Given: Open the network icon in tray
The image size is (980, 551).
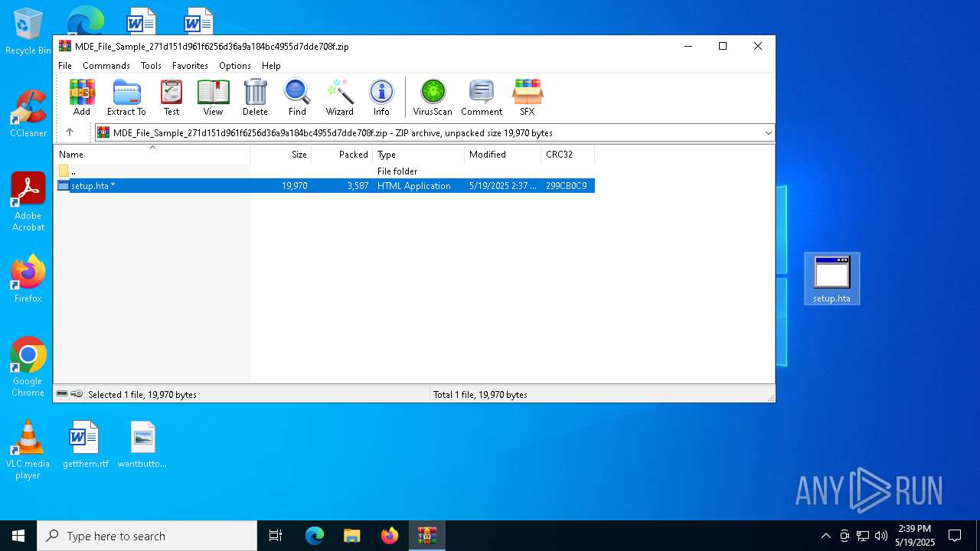Looking at the screenshot, I should pos(863,536).
